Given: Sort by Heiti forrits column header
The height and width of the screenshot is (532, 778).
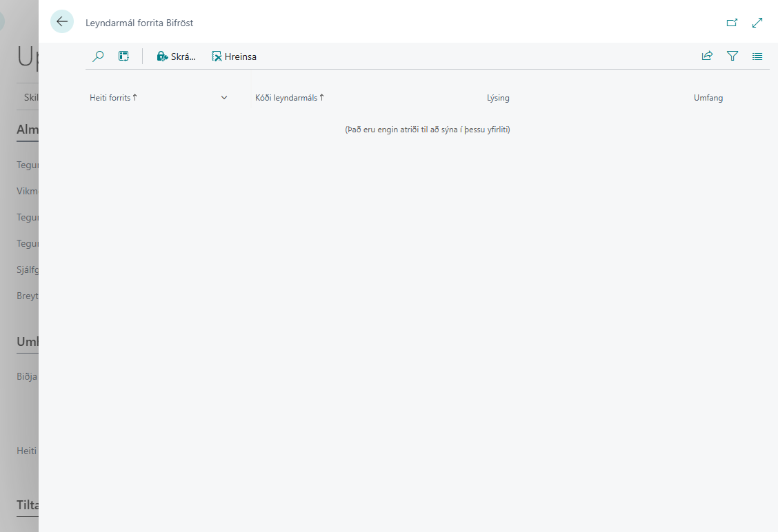Looking at the screenshot, I should coord(114,98).
